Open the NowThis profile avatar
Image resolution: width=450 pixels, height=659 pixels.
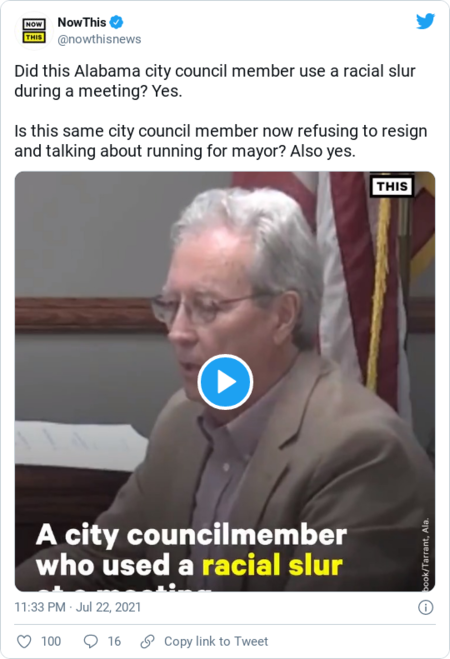point(34,31)
